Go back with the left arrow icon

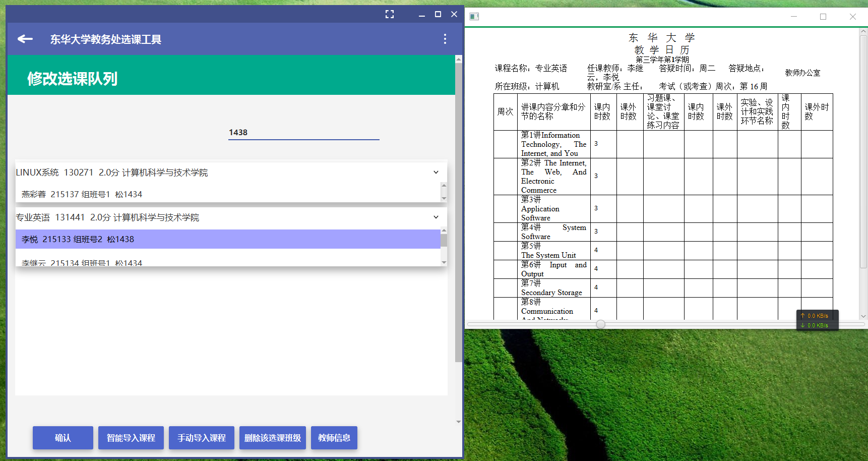pyautogui.click(x=25, y=39)
